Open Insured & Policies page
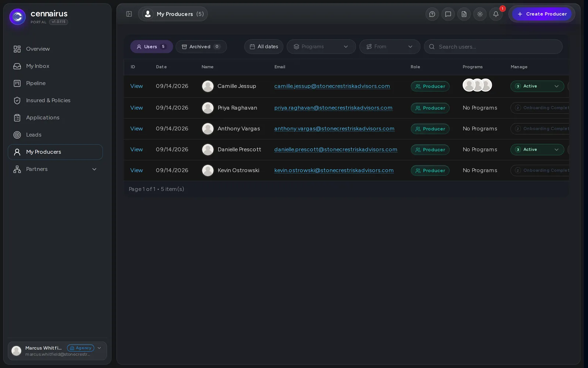 coord(55,100)
